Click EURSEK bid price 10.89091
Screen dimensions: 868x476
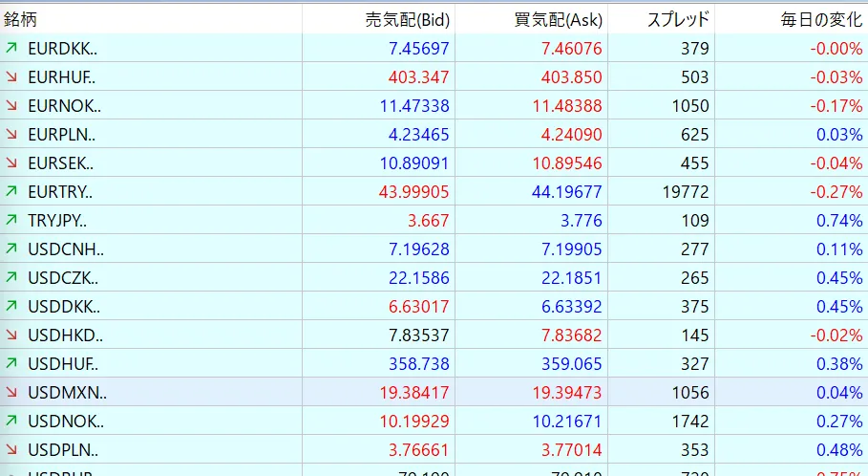(x=414, y=163)
